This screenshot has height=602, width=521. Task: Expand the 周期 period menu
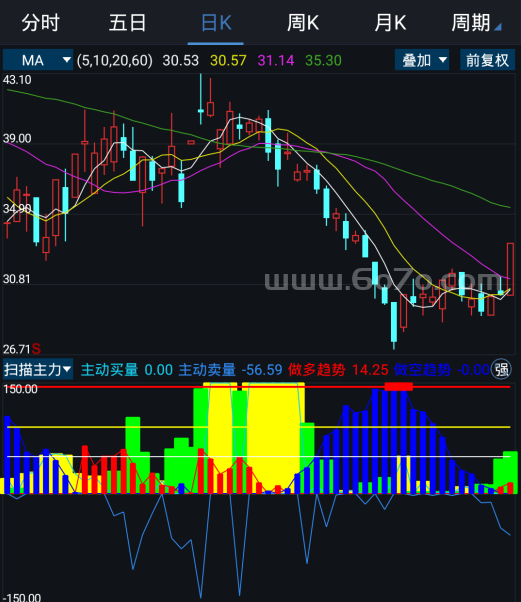click(476, 23)
